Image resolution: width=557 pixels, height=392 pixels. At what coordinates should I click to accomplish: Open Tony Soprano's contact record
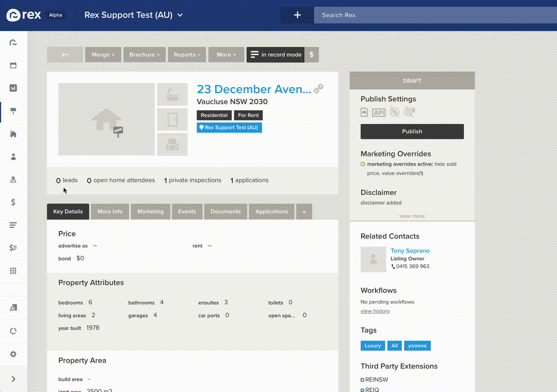coord(410,250)
